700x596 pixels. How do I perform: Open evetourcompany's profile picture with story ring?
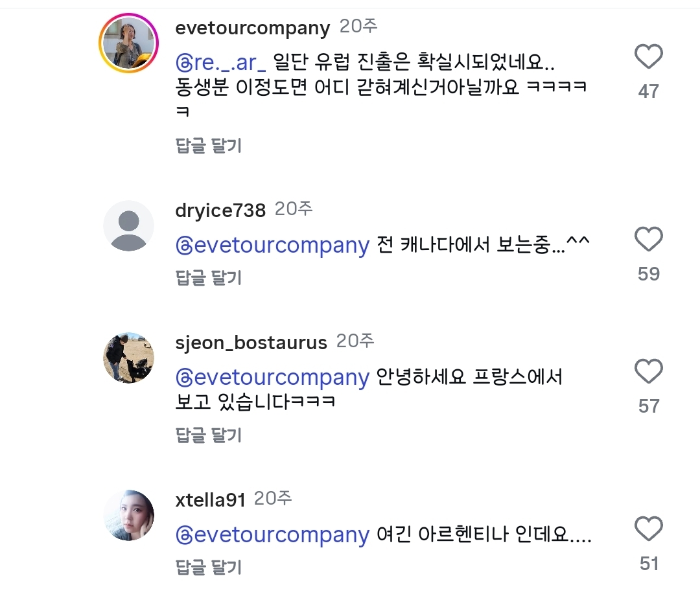tap(128, 43)
